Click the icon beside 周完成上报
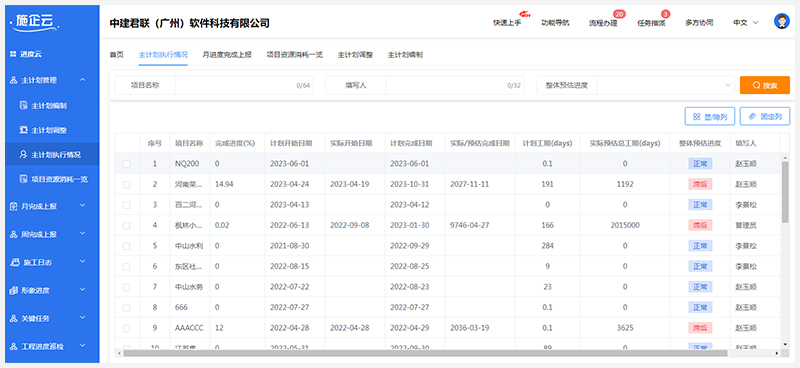The image size is (800, 368). [x=14, y=234]
